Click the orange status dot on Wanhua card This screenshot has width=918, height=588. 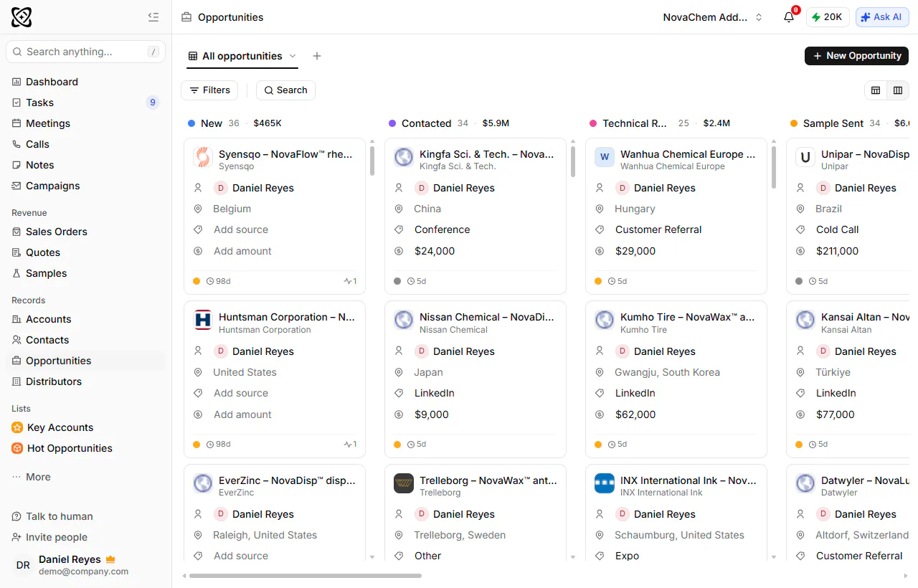pos(598,281)
